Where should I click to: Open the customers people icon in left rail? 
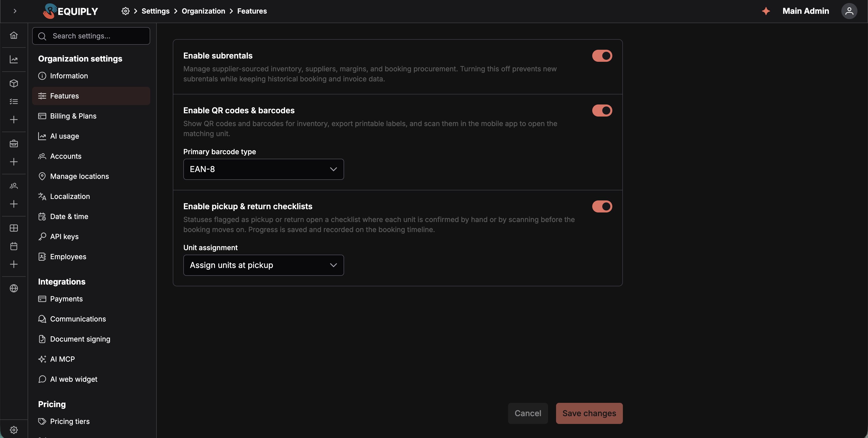coord(14,186)
